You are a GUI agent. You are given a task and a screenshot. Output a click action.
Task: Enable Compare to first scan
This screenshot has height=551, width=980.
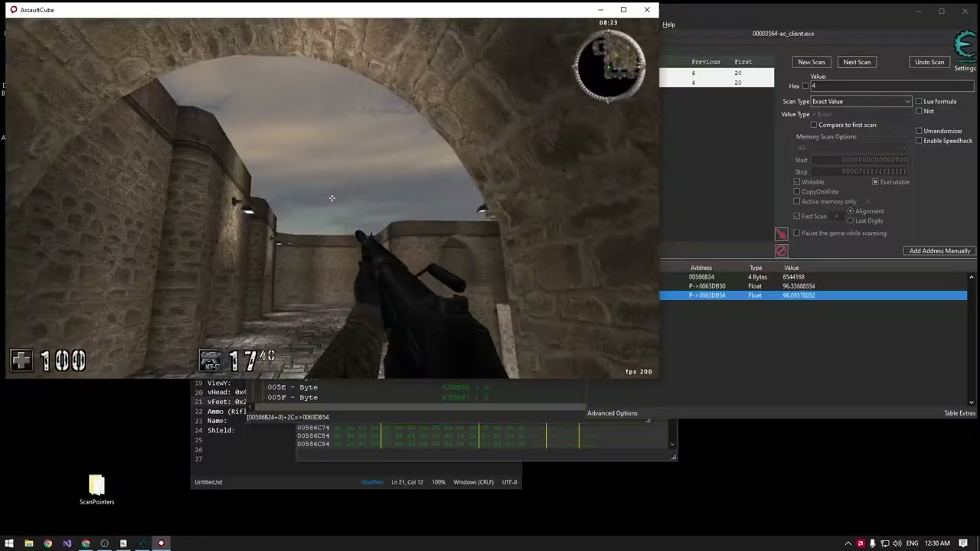click(814, 125)
